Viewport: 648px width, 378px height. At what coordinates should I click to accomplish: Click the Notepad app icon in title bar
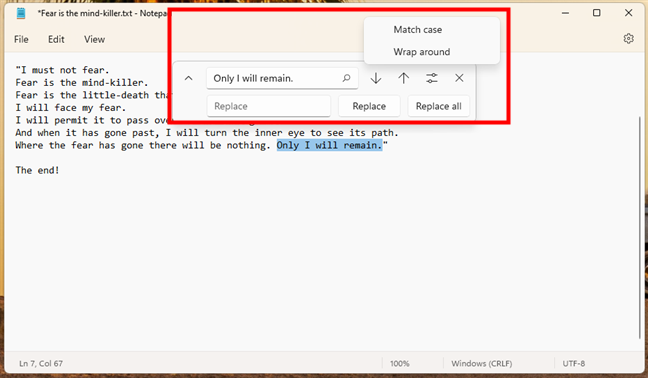[21, 13]
